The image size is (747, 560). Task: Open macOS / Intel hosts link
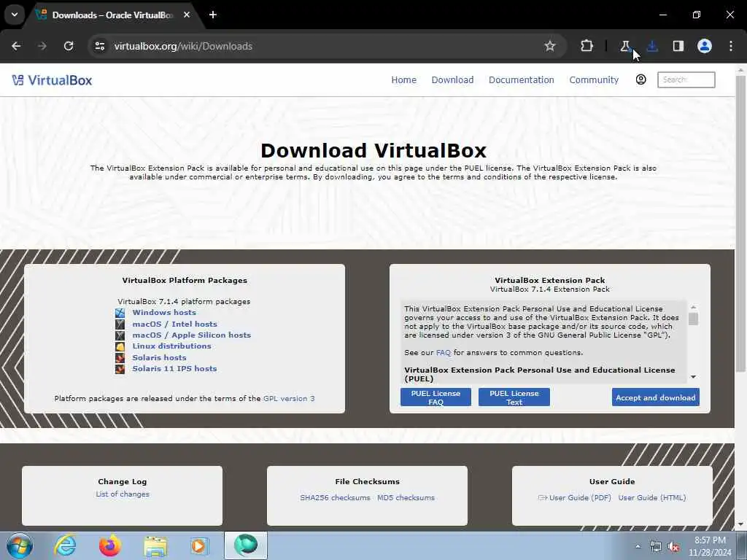(x=174, y=324)
